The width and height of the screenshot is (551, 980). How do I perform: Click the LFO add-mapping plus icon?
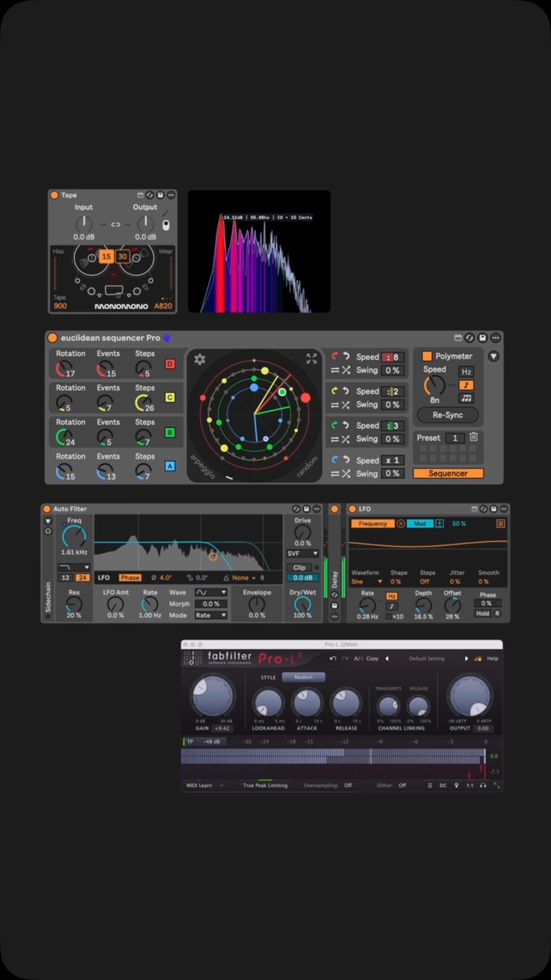tap(440, 524)
